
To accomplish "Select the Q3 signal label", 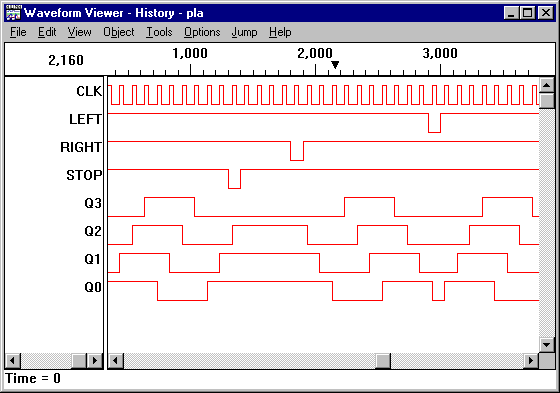I will 93,203.
